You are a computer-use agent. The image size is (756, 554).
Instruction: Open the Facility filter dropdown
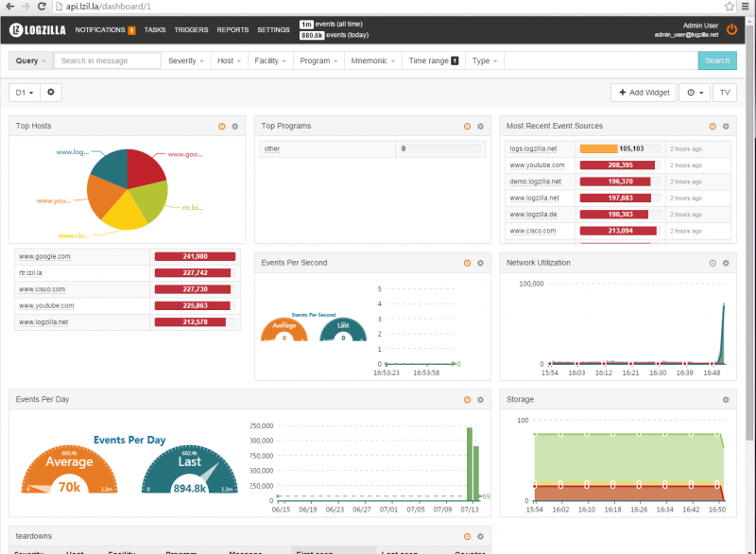270,61
